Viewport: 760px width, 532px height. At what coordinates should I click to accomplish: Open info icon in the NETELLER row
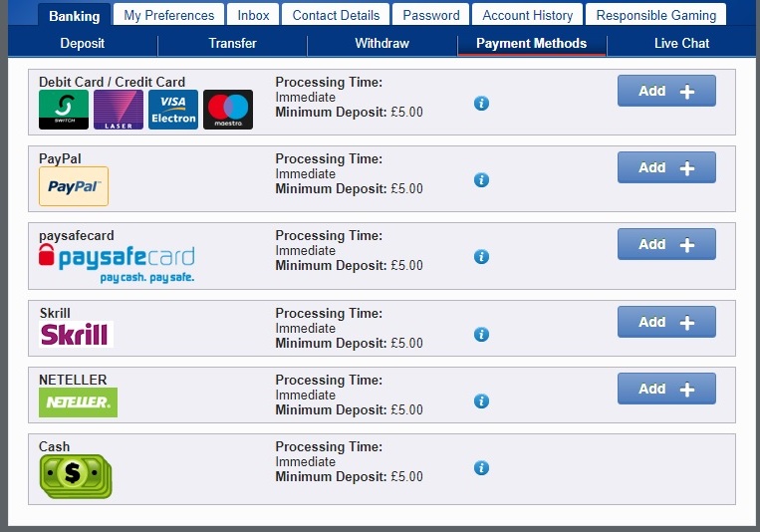point(481,401)
